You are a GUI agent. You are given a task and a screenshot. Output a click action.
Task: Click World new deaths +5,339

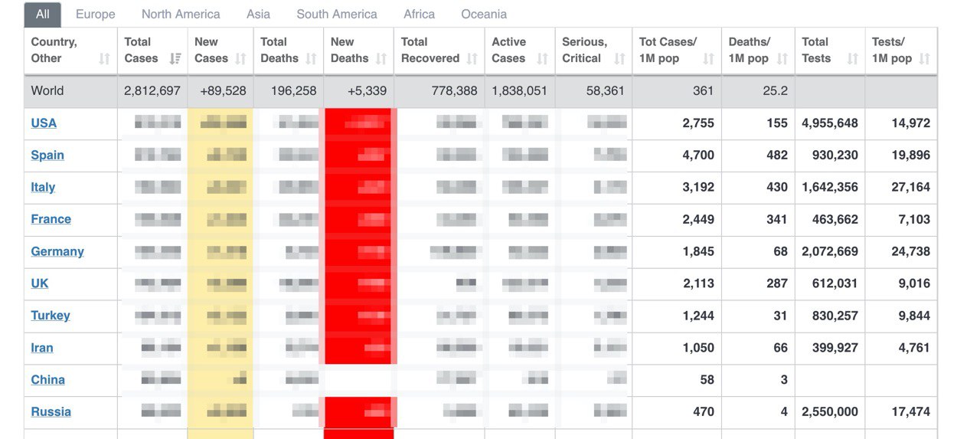[367, 91]
